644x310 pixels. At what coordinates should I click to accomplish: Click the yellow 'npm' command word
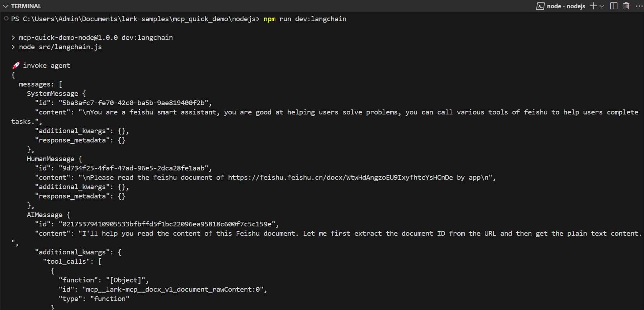(269, 19)
